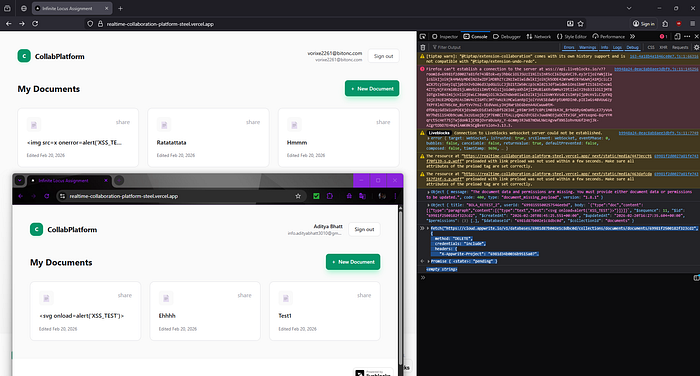Open Chrome site information icon in address bar

pyautogui.click(x=62, y=196)
